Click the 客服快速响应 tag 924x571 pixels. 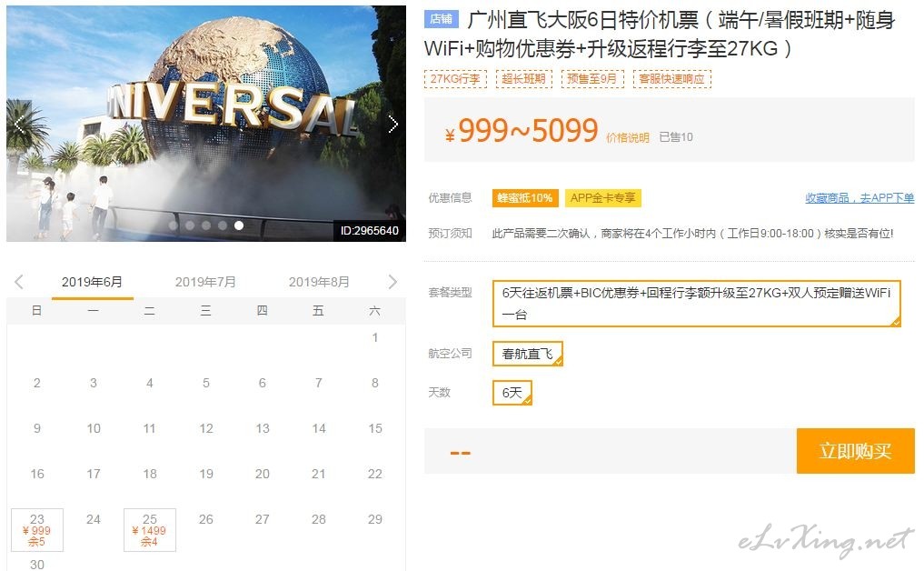coord(671,79)
